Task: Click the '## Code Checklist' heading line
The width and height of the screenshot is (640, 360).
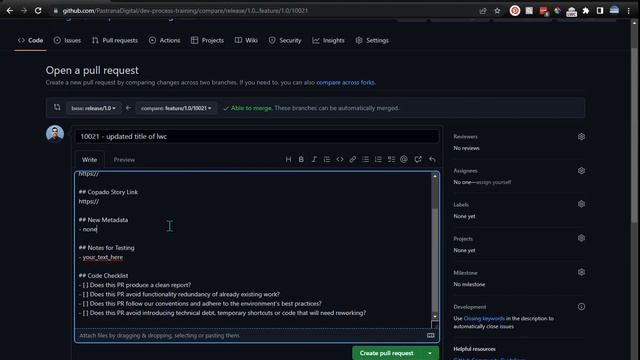Action: tap(103, 276)
